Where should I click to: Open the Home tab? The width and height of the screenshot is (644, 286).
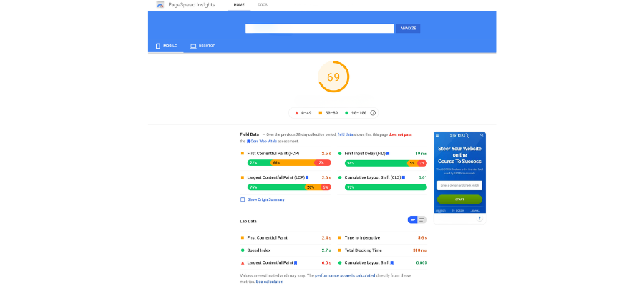239,5
